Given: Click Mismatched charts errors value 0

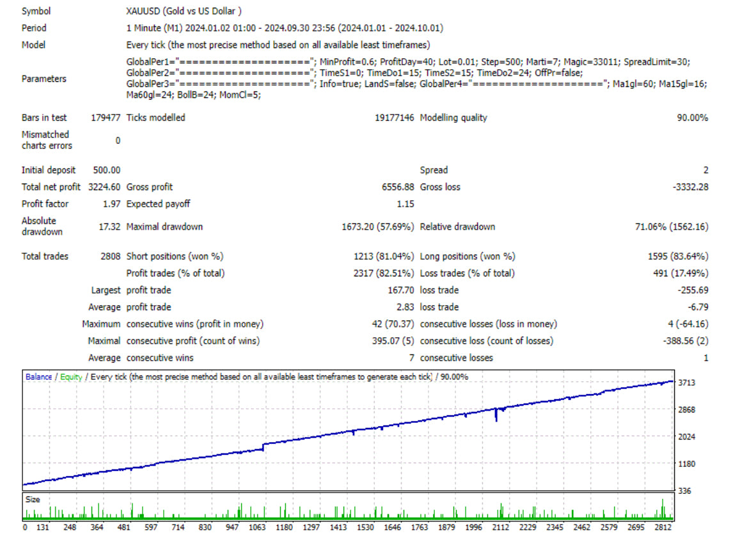Looking at the screenshot, I should (x=118, y=140).
